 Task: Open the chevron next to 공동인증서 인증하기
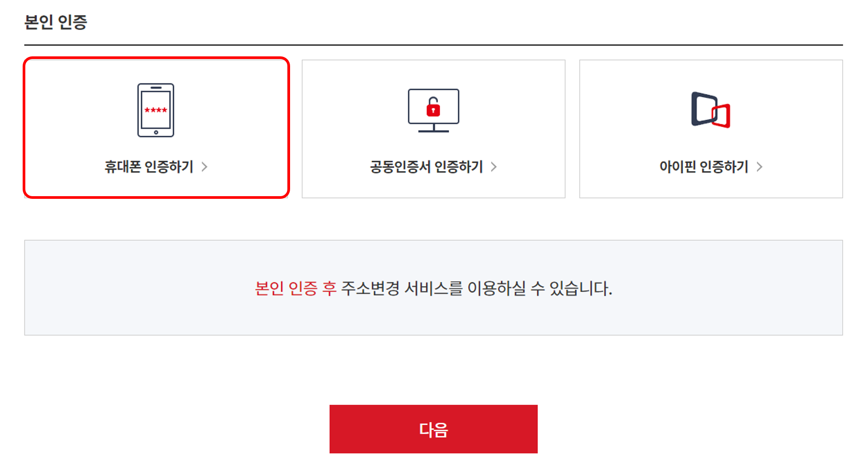494,167
